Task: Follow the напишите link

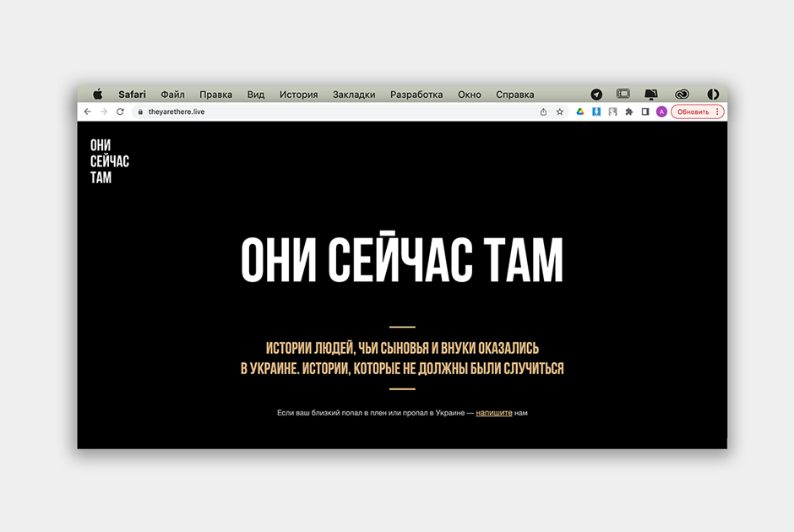Action: click(494, 413)
